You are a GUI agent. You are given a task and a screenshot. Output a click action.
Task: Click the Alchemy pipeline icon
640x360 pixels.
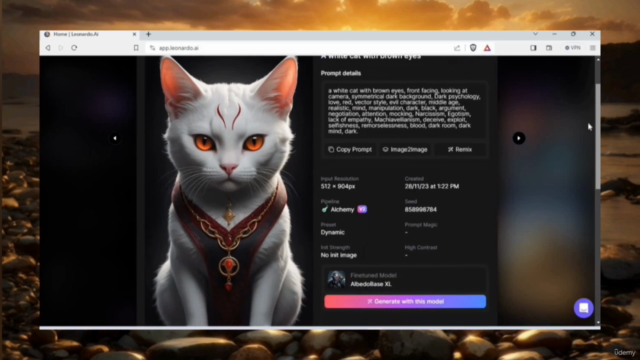coord(325,209)
